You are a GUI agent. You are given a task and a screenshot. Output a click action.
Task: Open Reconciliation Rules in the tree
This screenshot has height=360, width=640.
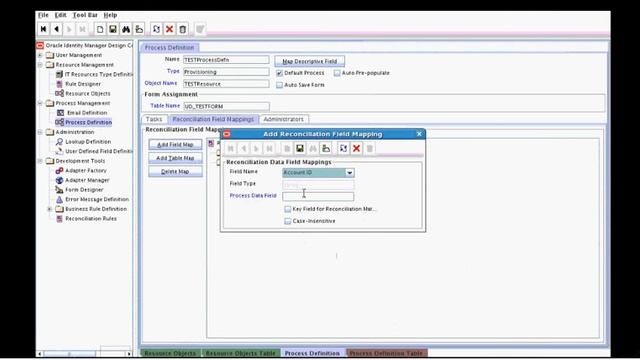point(91,218)
